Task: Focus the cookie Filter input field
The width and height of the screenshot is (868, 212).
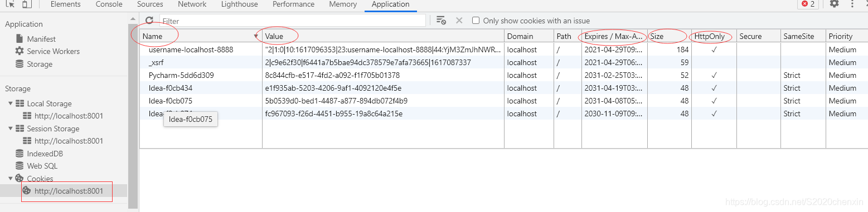Action: pos(293,21)
